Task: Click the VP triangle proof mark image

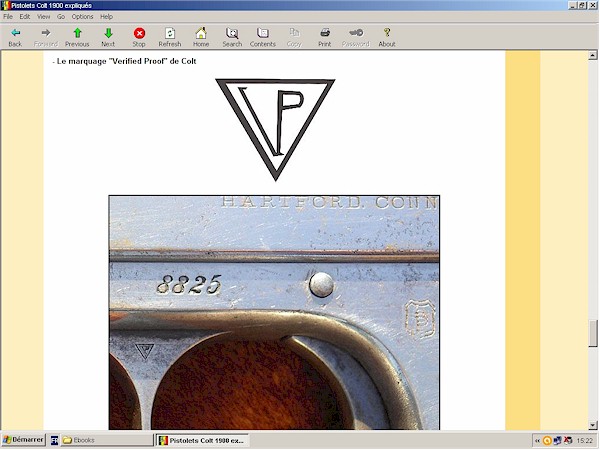Action: [x=275, y=129]
